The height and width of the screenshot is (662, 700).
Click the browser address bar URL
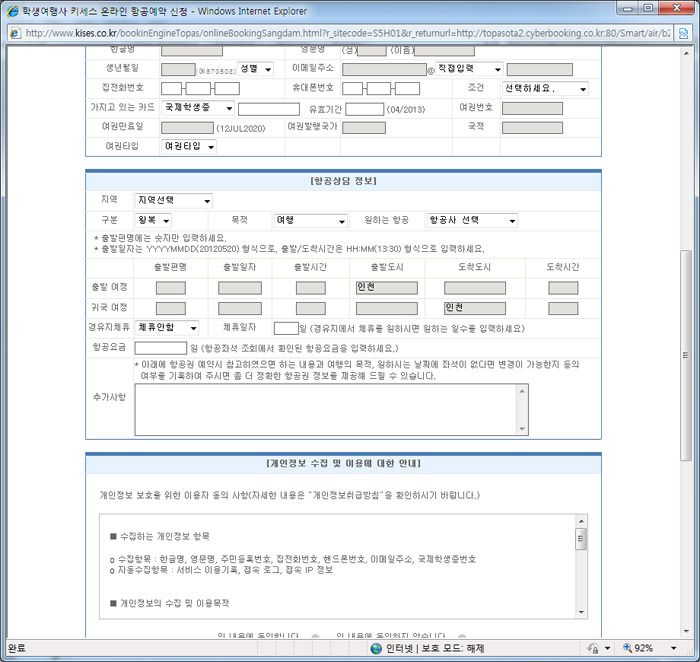(348, 33)
